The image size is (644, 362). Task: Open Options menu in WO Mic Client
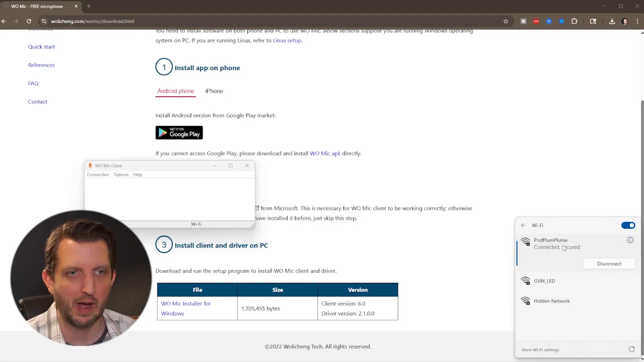point(121,175)
